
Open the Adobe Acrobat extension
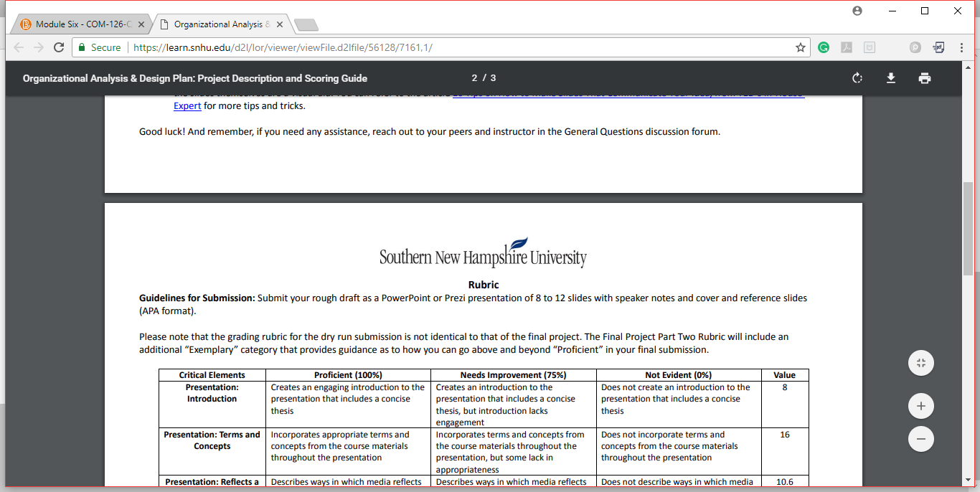pyautogui.click(x=847, y=47)
